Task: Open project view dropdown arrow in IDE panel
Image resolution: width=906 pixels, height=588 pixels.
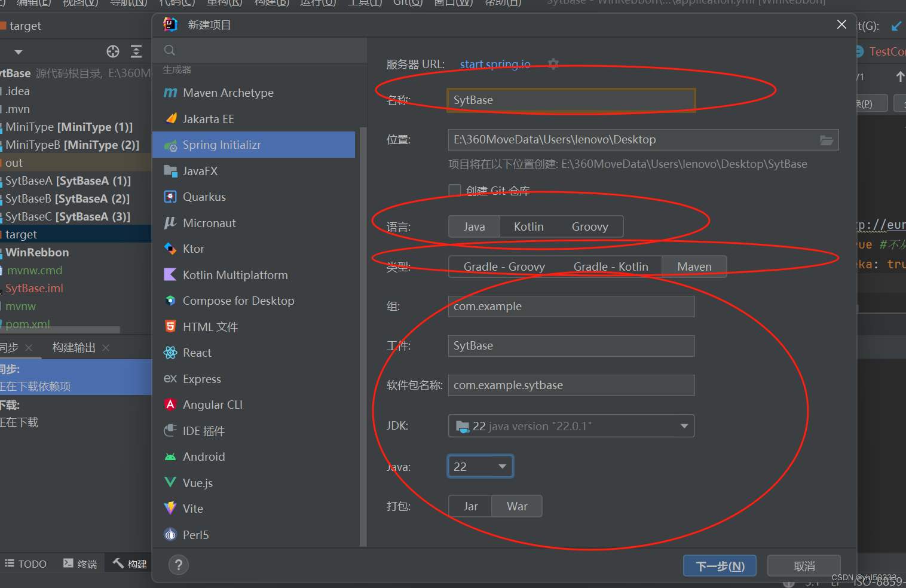Action: point(19,52)
